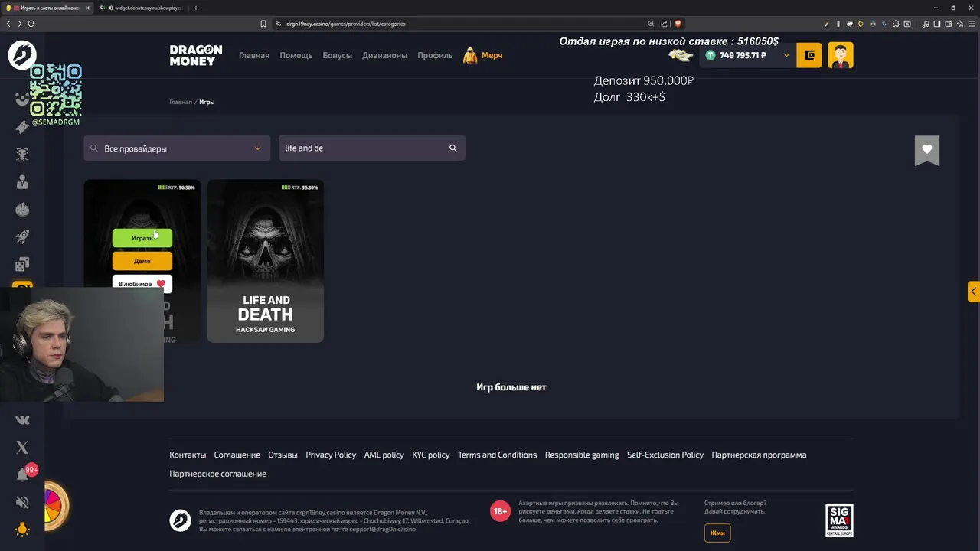Click the search magnifier in the game search field

(453, 148)
